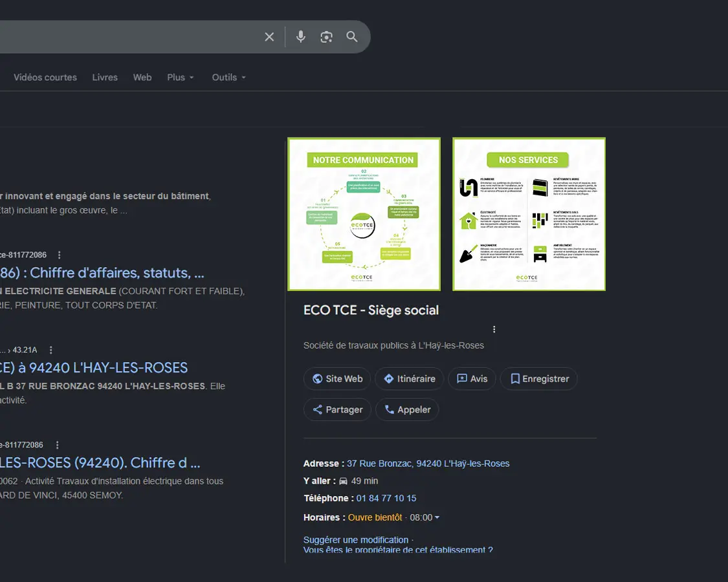Start voice search with the microphone icon

point(301,37)
